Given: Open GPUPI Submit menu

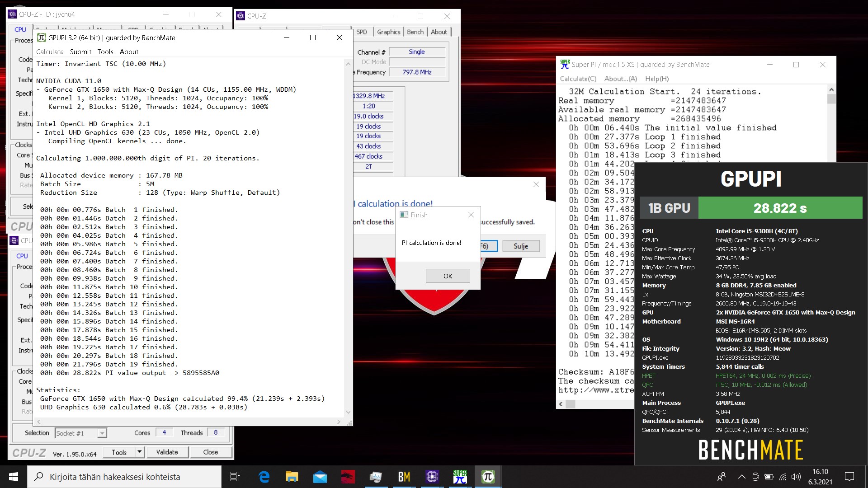Looking at the screenshot, I should coord(80,52).
